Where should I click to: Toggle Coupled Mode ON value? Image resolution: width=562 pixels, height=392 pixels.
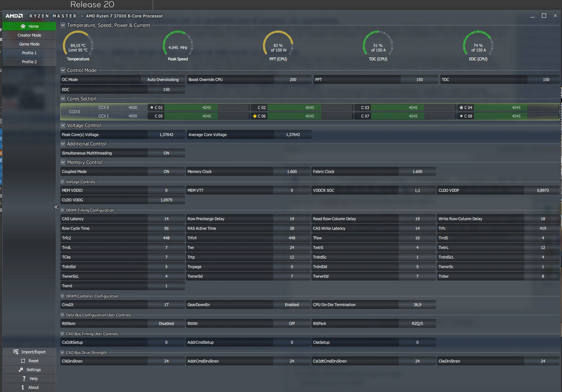[x=166, y=171]
